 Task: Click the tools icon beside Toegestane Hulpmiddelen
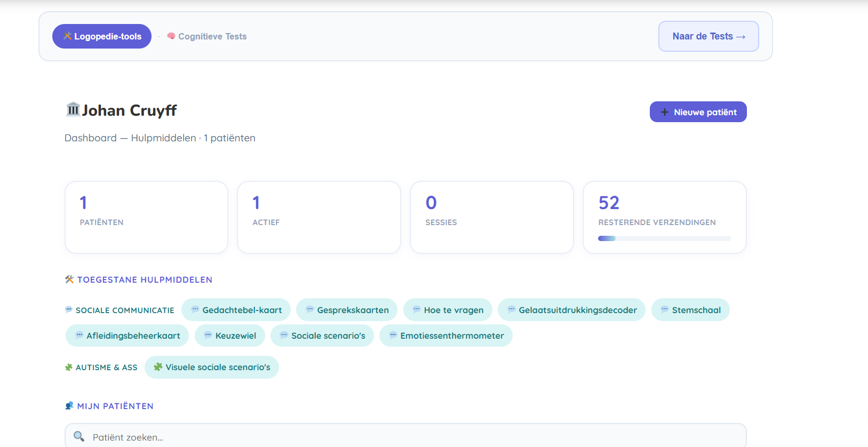(x=69, y=280)
